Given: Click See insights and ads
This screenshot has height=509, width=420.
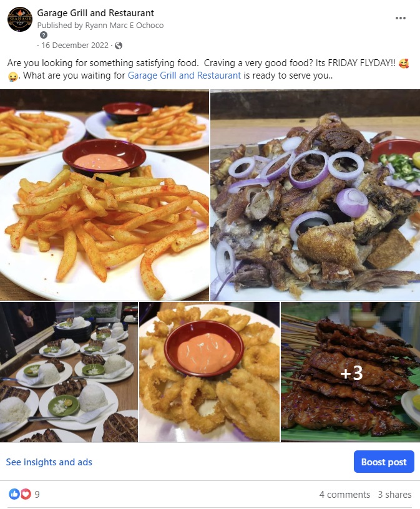Looking at the screenshot, I should click(49, 462).
